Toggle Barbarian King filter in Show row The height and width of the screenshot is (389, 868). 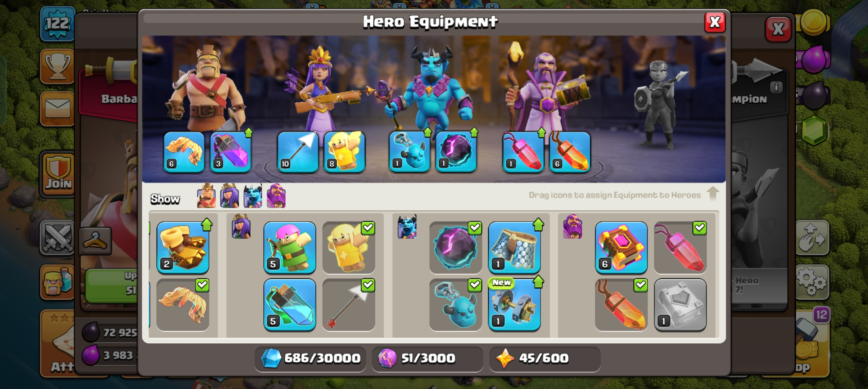(x=206, y=196)
